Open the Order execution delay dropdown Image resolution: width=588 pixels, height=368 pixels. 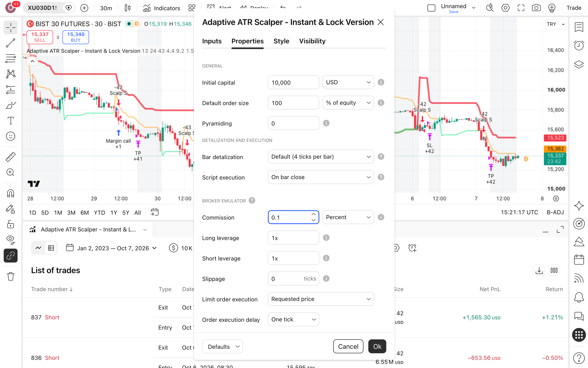coord(293,320)
